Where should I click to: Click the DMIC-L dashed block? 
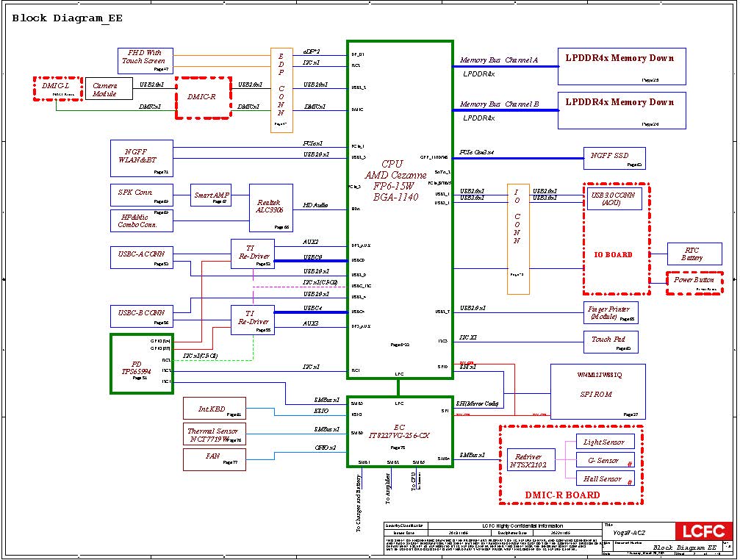[x=58, y=89]
